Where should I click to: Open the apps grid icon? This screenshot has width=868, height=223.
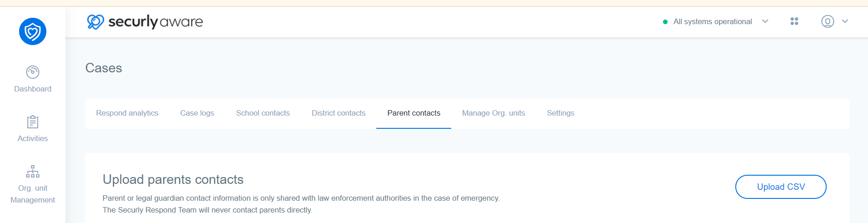(794, 21)
